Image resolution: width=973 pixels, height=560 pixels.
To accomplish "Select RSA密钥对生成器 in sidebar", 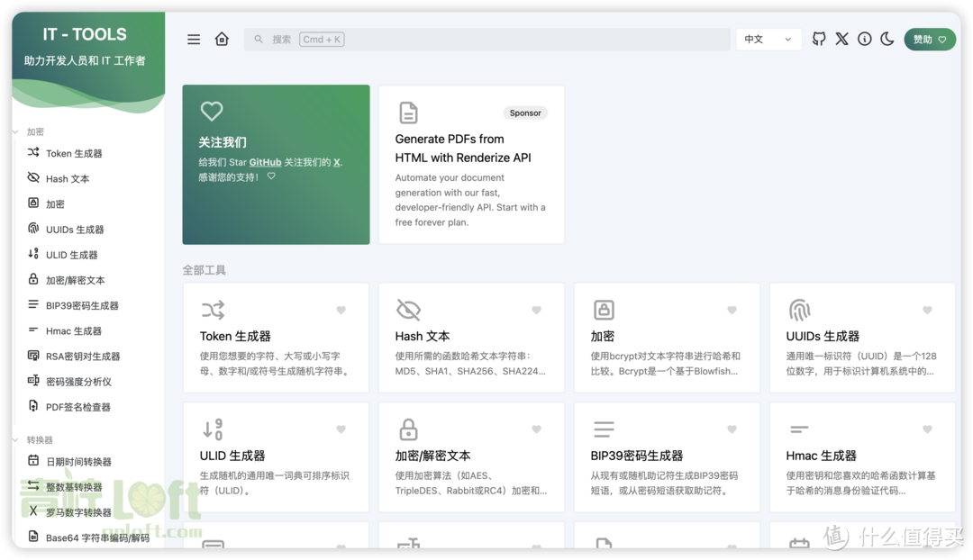I will [x=82, y=357].
